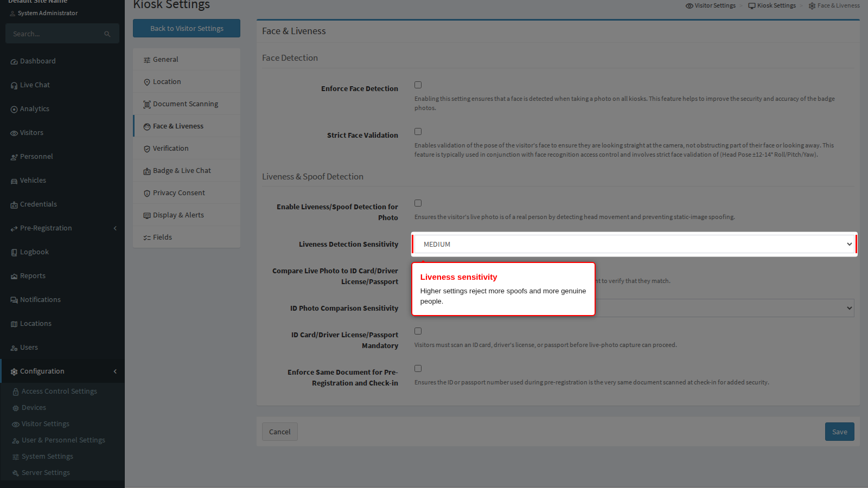The image size is (868, 488).
Task: Click the General sliders icon
Action: (147, 60)
